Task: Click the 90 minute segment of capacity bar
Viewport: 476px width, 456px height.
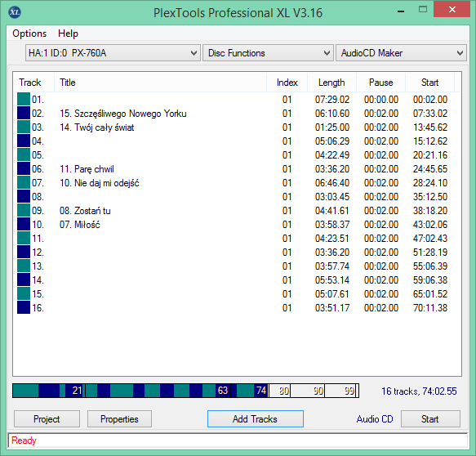Action: click(x=308, y=391)
